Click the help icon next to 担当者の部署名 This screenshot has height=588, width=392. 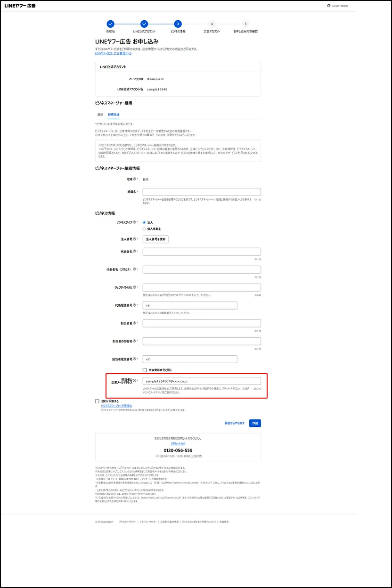tap(135, 341)
